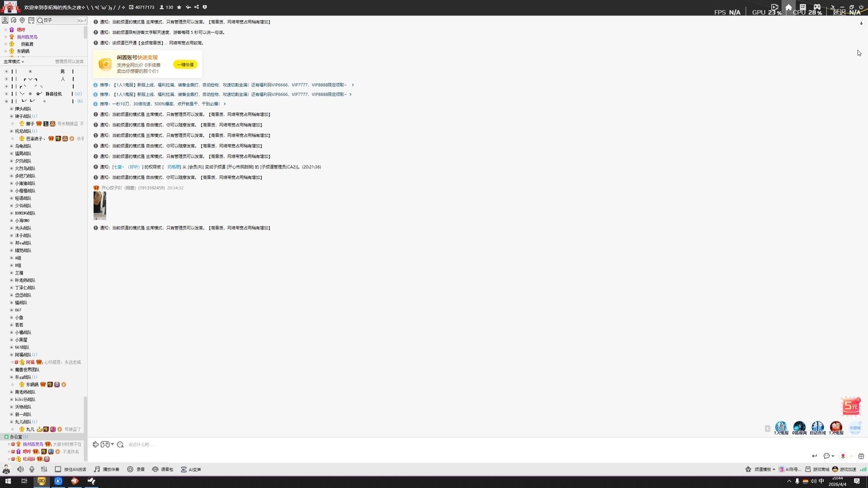
Task: Select the 办公室 channel
Action: coord(16,437)
